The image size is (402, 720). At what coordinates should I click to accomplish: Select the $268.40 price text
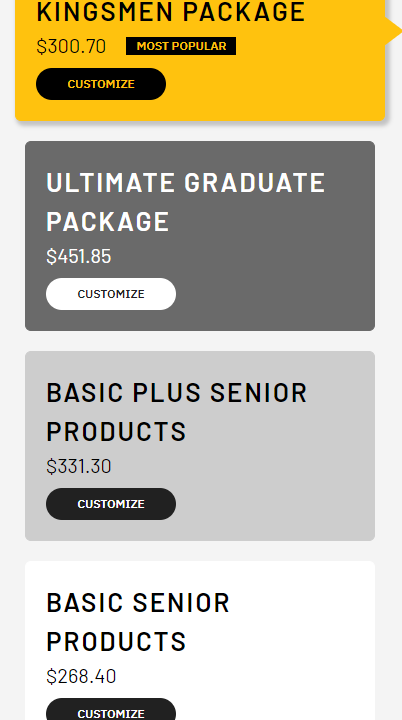[81, 676]
